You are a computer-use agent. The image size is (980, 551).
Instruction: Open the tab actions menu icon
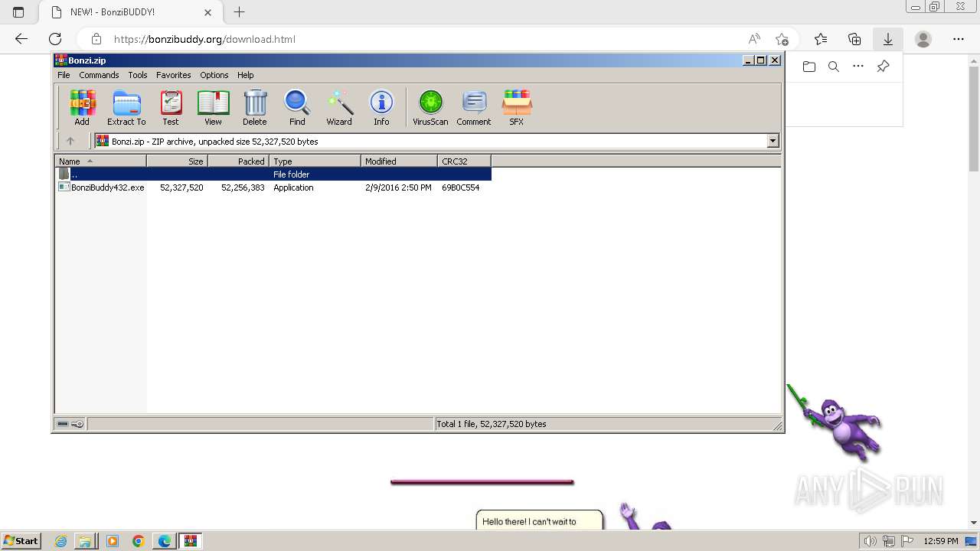[18, 12]
